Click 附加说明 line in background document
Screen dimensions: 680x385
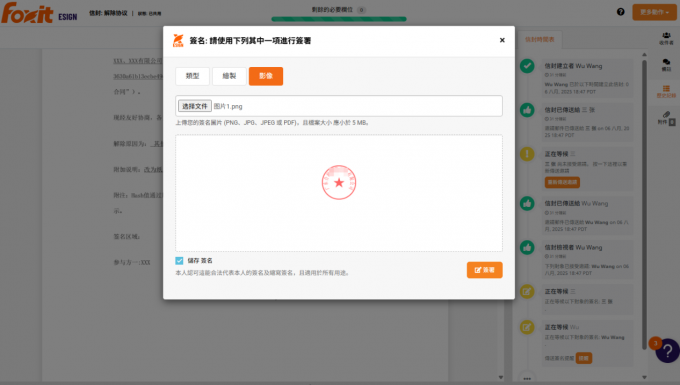(x=138, y=170)
